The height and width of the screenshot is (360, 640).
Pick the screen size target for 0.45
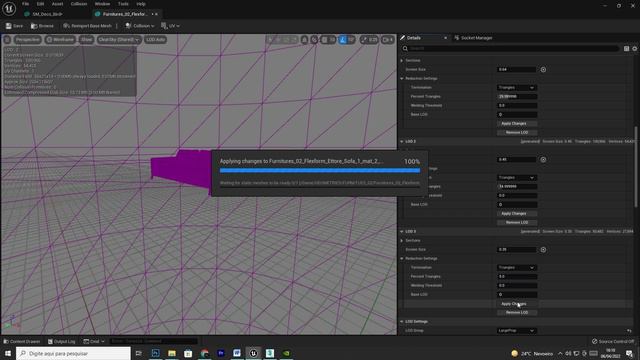[x=543, y=160]
